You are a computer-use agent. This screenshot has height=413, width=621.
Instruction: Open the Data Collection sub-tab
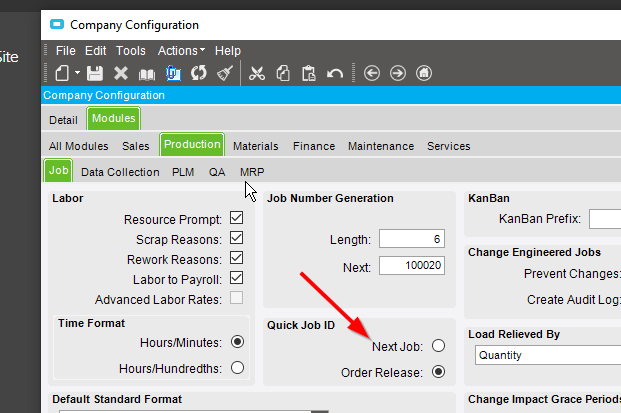click(120, 172)
